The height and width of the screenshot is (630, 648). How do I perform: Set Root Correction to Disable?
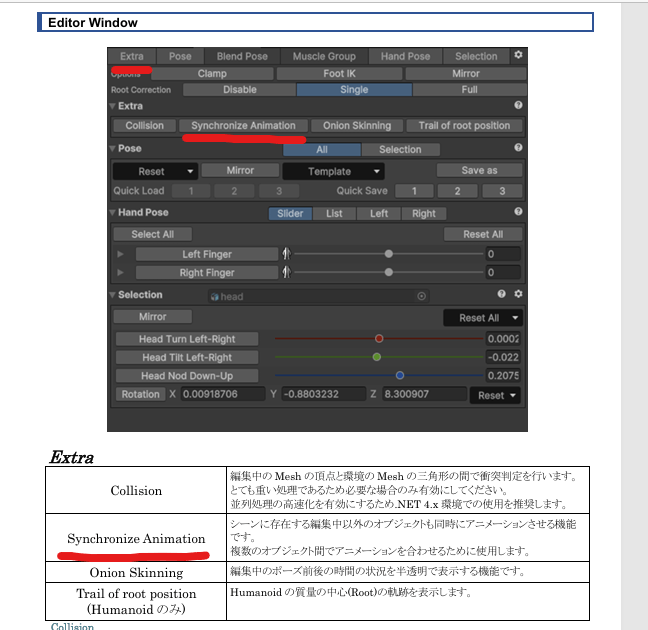(240, 90)
